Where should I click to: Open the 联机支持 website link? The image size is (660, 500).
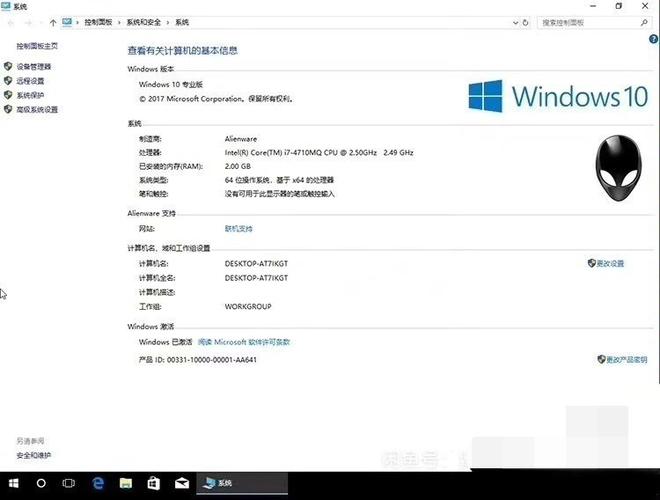pos(239,229)
